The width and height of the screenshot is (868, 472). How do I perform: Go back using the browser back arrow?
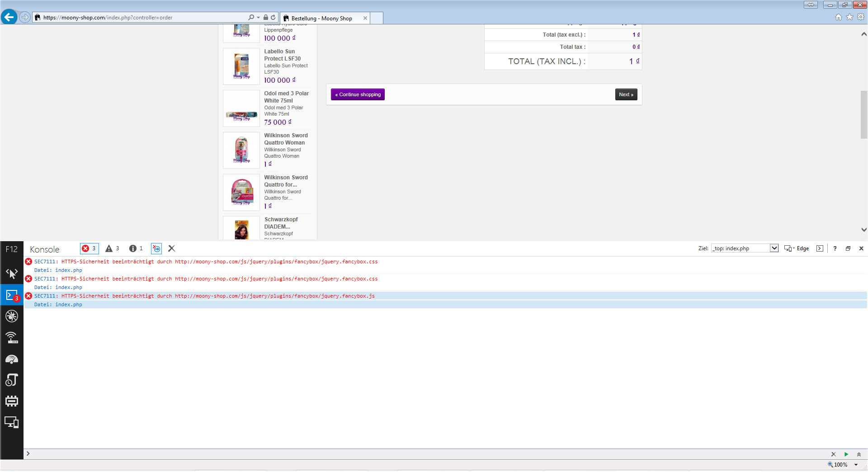pos(9,17)
